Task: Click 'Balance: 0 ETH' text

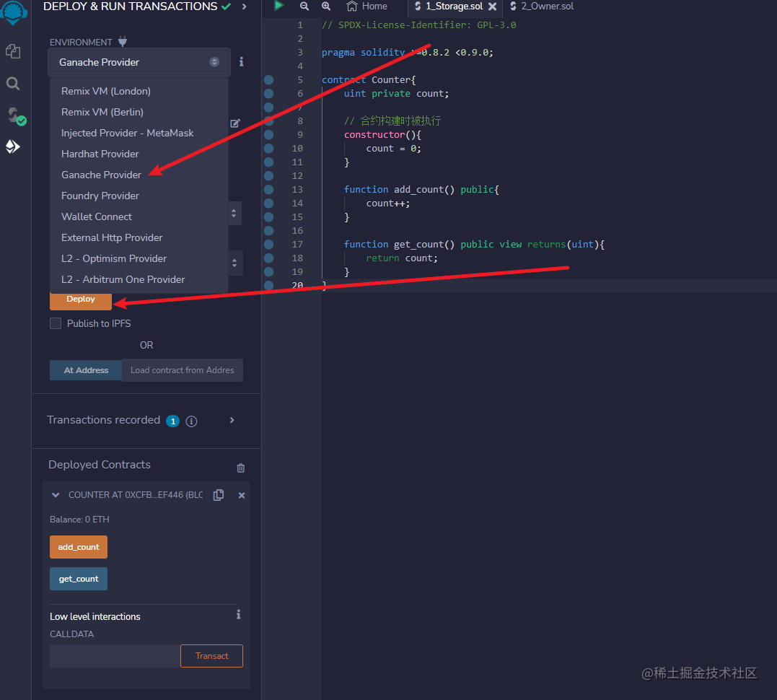Action: point(79,520)
